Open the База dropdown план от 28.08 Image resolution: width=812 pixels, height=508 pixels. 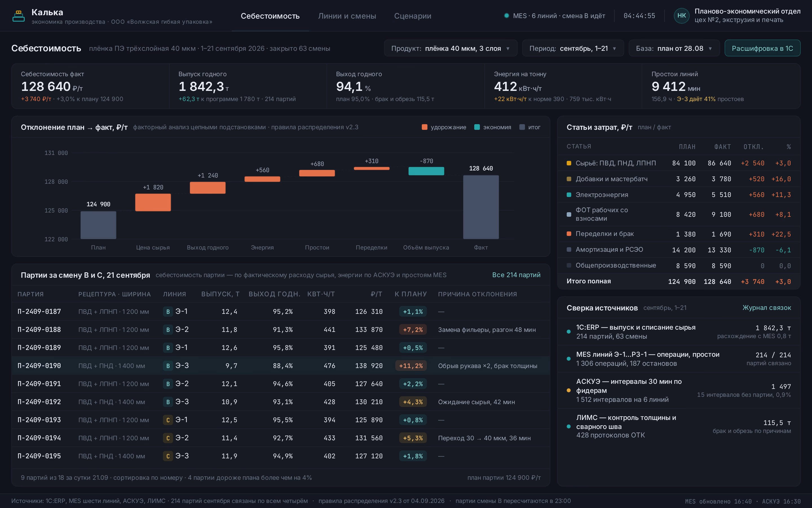tap(674, 48)
